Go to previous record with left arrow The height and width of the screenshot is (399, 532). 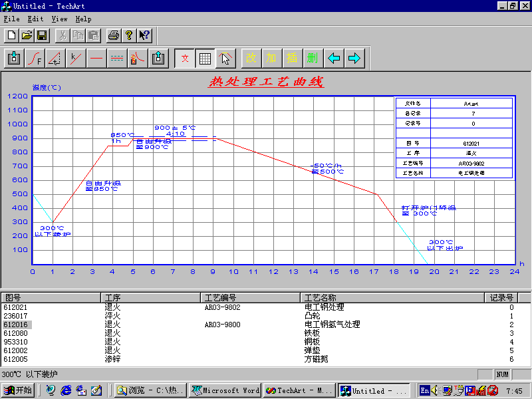334,58
